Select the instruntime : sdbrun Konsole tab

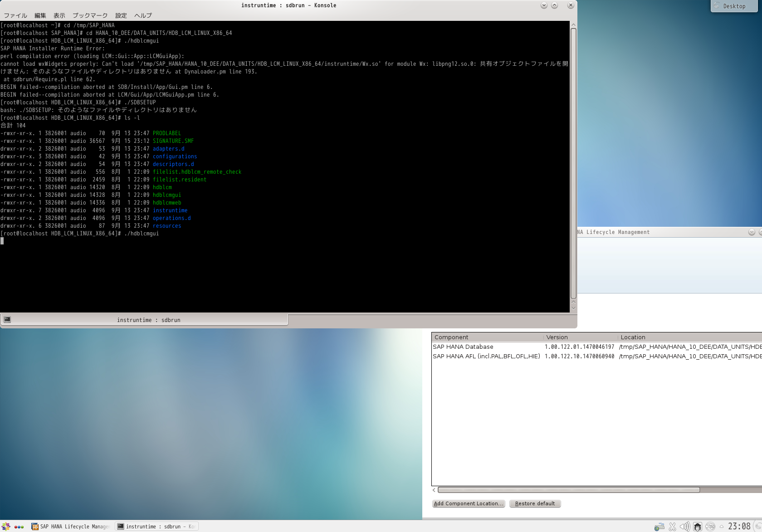pos(144,320)
